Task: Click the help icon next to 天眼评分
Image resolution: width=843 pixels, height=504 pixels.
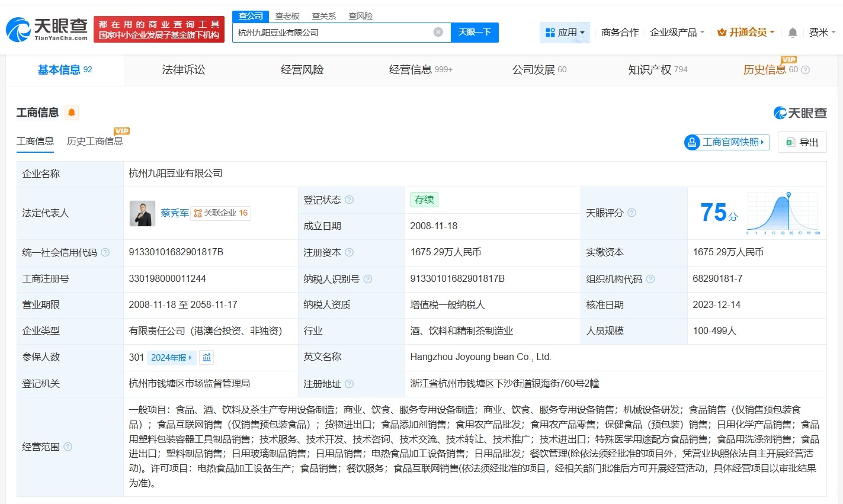Action: [x=633, y=213]
